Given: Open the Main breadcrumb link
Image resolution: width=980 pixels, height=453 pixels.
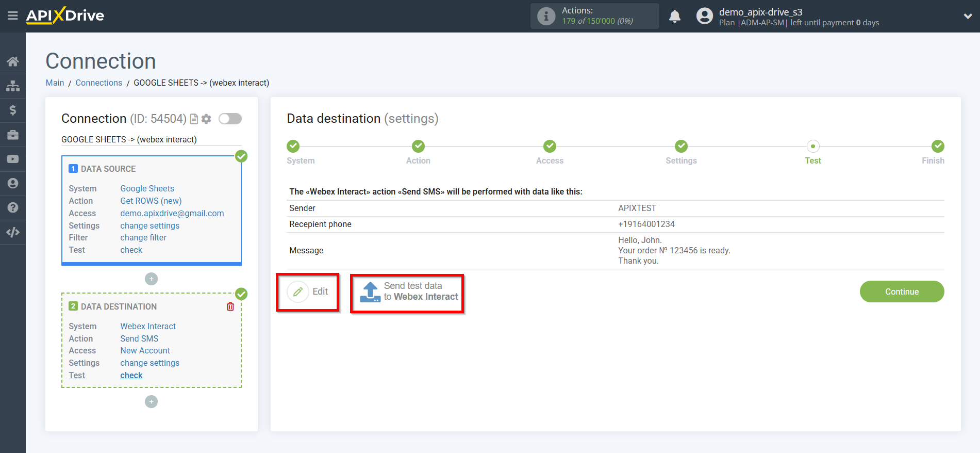Looking at the screenshot, I should click(55, 83).
